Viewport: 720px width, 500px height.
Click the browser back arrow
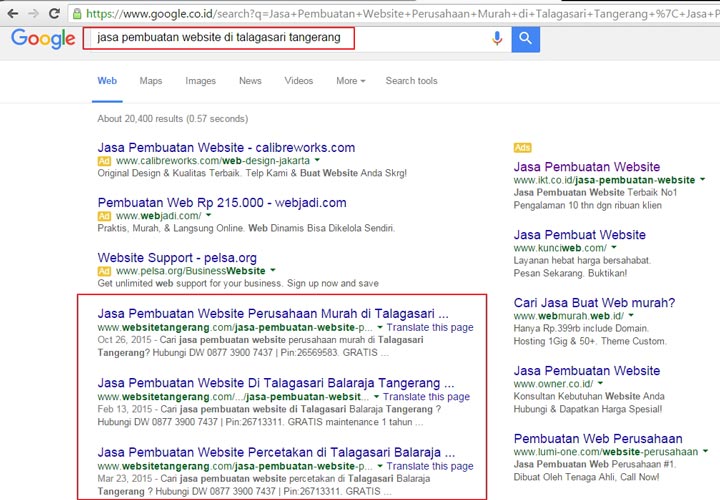13,13
